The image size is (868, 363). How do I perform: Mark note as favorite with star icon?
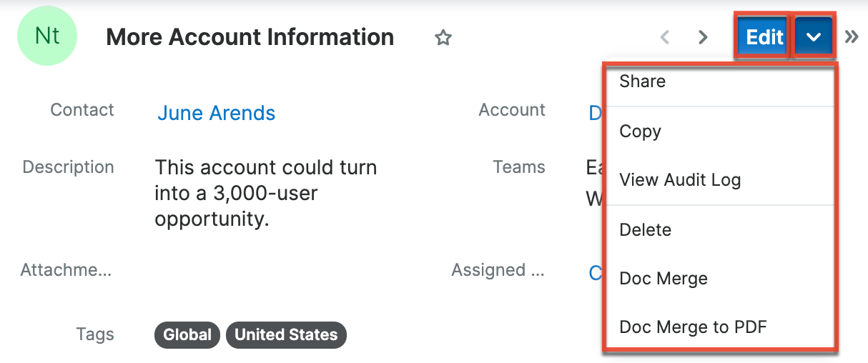pos(443,38)
